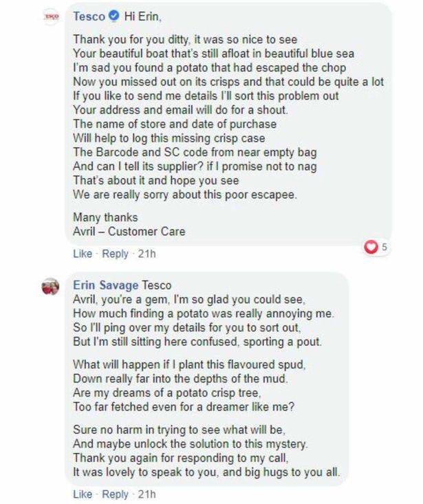
Task: Click Avril – Customer Care signature
Action: pos(129,232)
